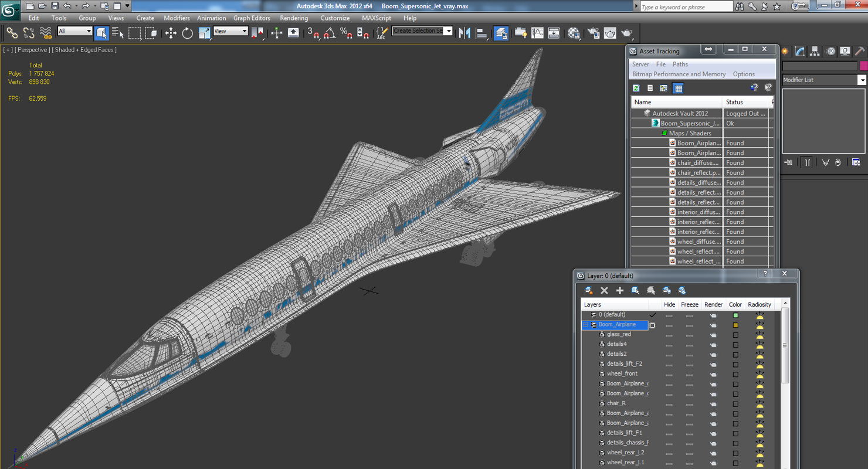
Task: Open the Motion command panel tab
Action: pos(830,52)
